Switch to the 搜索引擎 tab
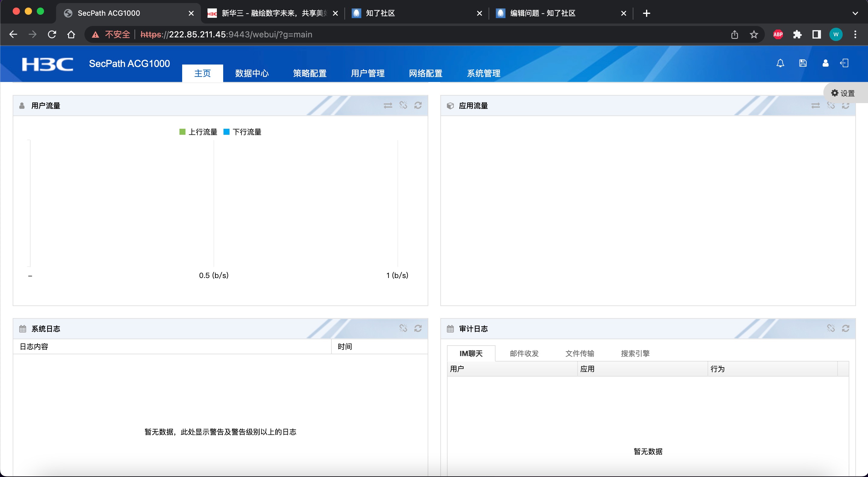Screen dimensions: 868x477 (635, 353)
